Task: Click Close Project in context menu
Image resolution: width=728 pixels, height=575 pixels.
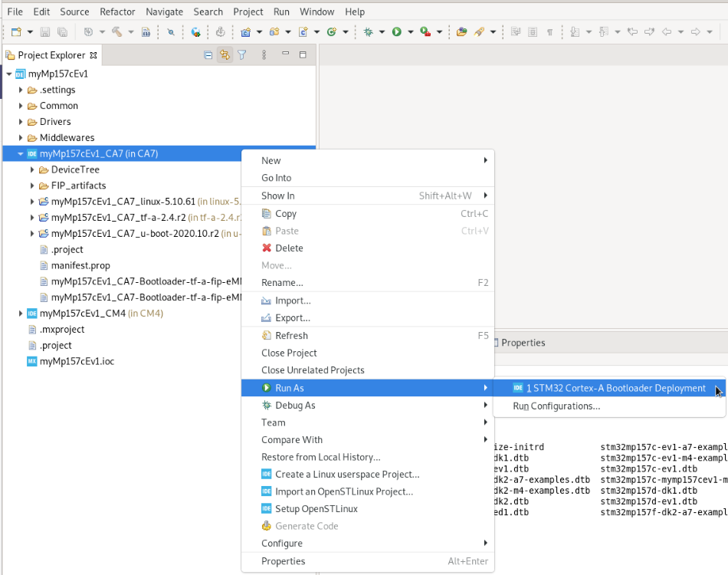Action: click(368, 353)
